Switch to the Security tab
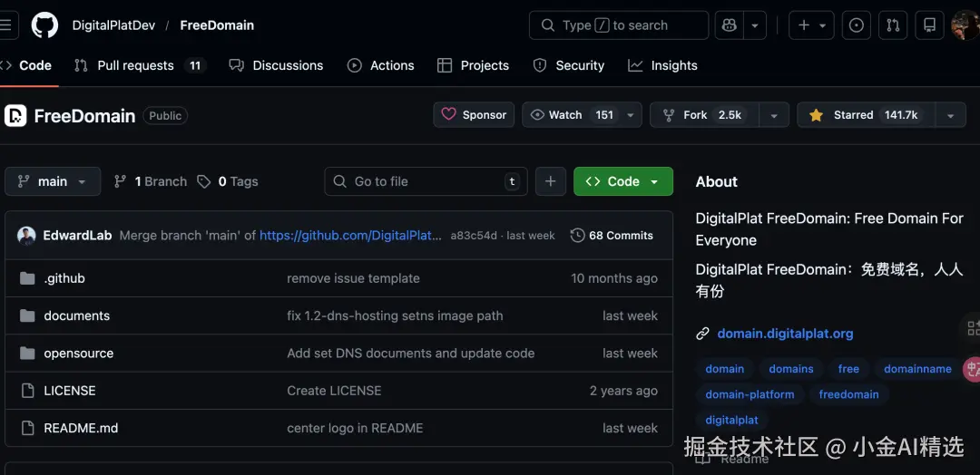The width and height of the screenshot is (980, 475). 569,65
